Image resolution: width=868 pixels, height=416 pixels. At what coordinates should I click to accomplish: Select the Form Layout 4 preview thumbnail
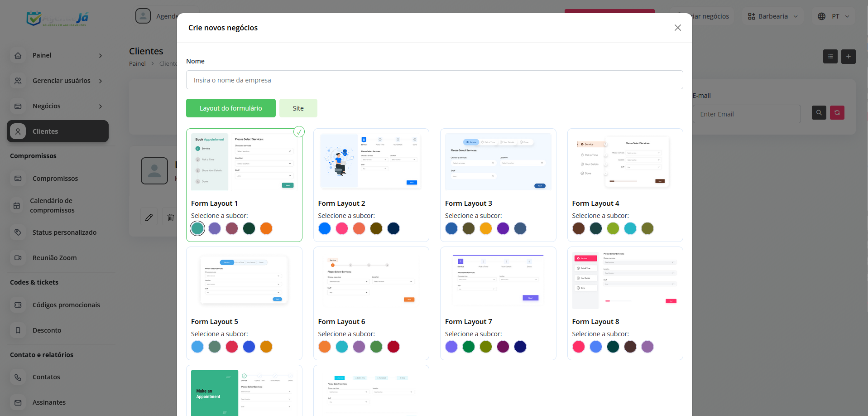pyautogui.click(x=625, y=162)
